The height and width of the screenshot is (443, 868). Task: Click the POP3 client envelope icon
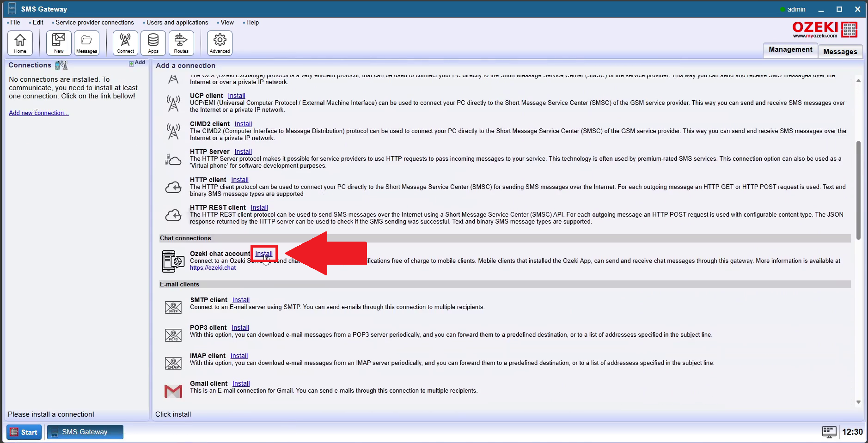pos(173,335)
